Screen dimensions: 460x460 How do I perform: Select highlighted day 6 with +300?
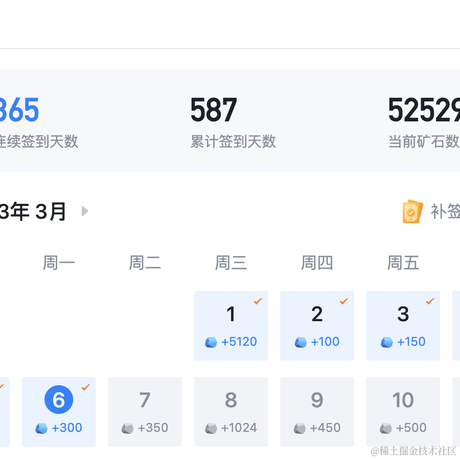pyautogui.click(x=59, y=412)
